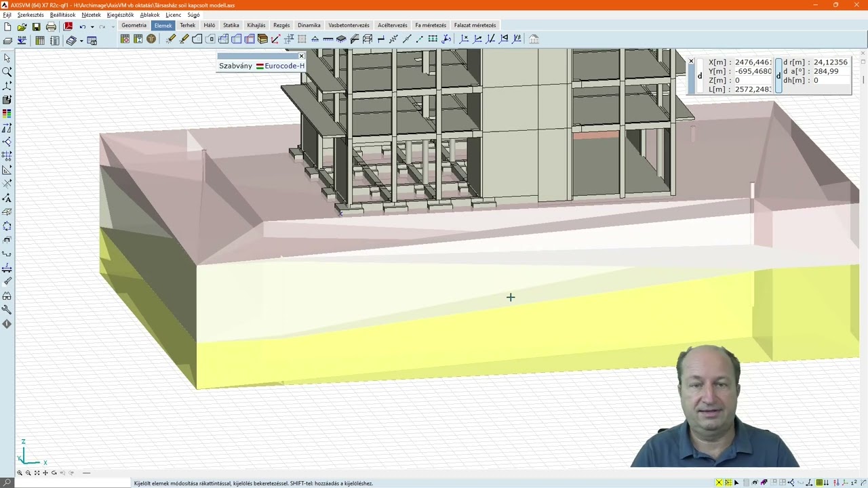The image size is (868, 488).
Task: Click the search icon at bottom-left corner
Action: (7, 483)
